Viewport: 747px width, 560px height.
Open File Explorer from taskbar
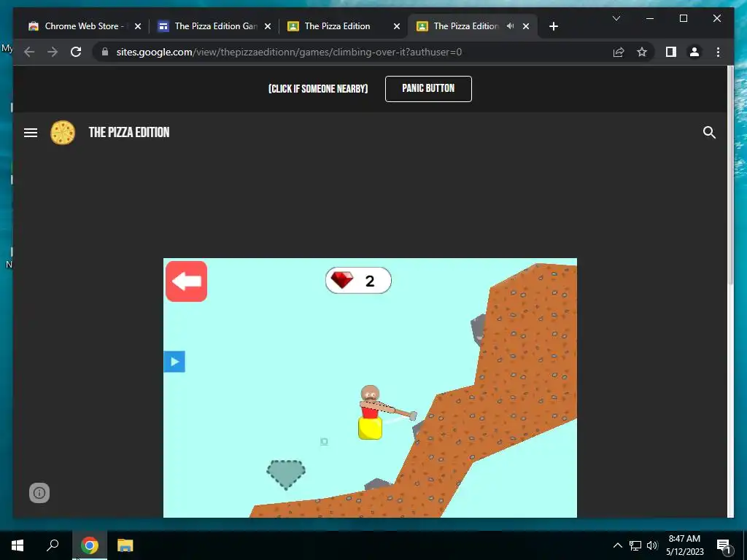125,545
